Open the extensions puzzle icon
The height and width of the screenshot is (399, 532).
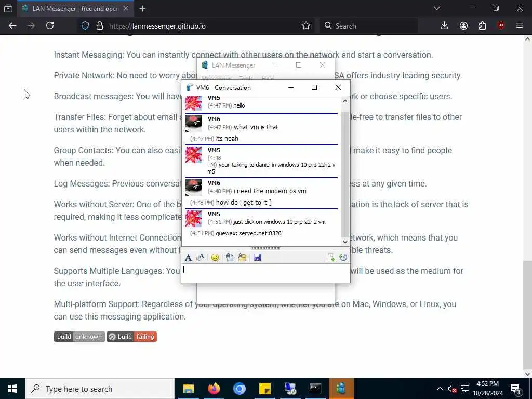click(482, 26)
